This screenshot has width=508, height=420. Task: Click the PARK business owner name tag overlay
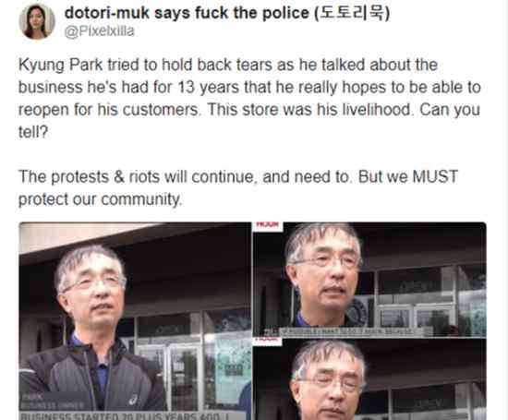pyautogui.click(x=53, y=402)
